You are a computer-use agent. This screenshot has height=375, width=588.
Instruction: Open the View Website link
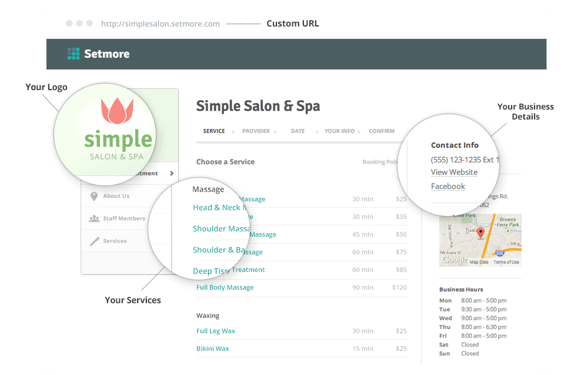coord(454,172)
